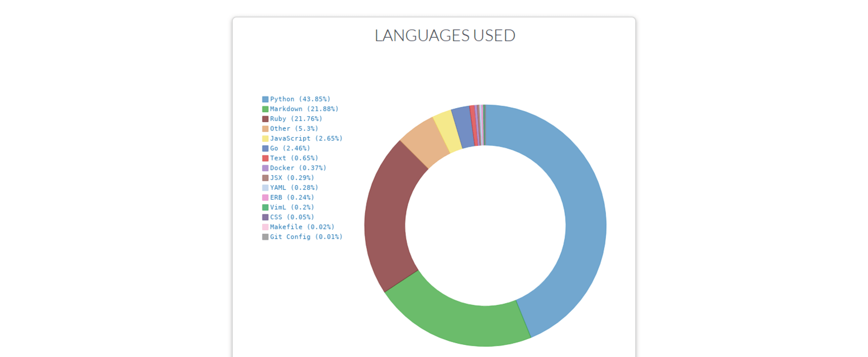The image size is (868, 357).
Task: Click the 'LANGUAGES USED' chart heading
Action: (x=445, y=35)
